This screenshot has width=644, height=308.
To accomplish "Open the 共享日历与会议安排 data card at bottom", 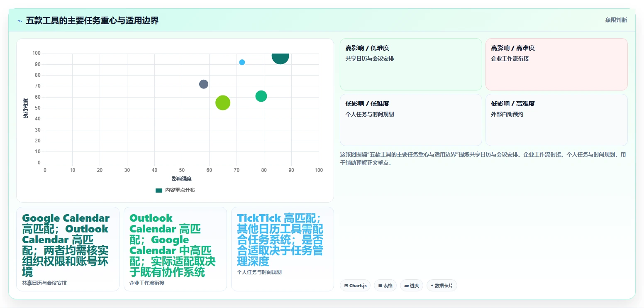I will point(68,249).
